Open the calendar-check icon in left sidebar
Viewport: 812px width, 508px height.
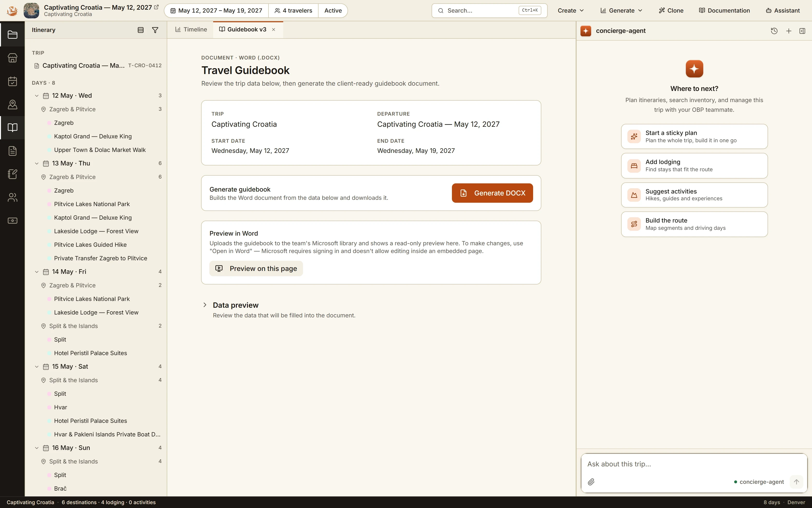click(x=12, y=81)
